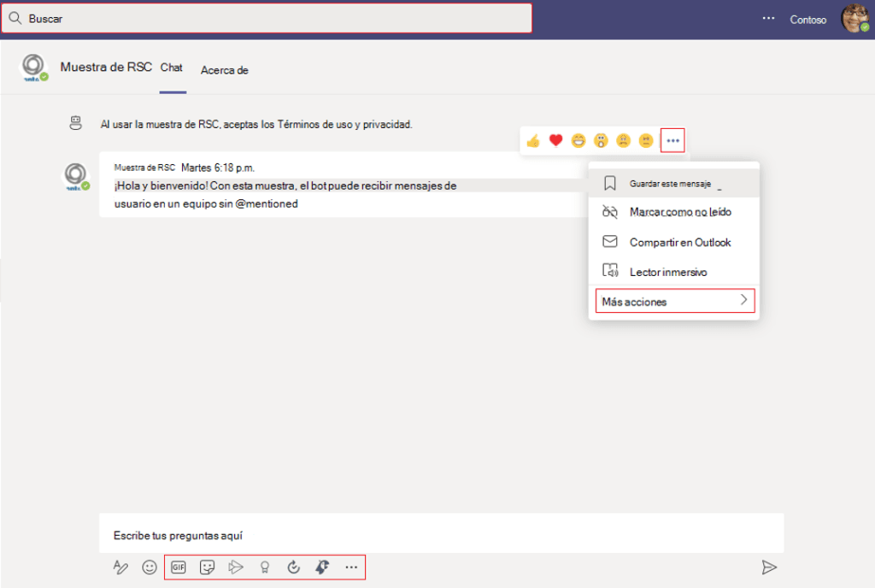
Task: Click the pinned app icon in compose toolbar
Action: (x=322, y=567)
